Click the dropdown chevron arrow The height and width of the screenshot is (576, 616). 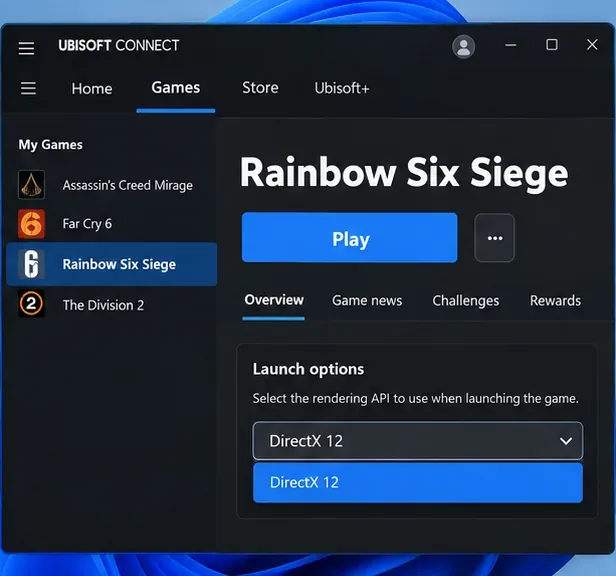[x=566, y=441]
